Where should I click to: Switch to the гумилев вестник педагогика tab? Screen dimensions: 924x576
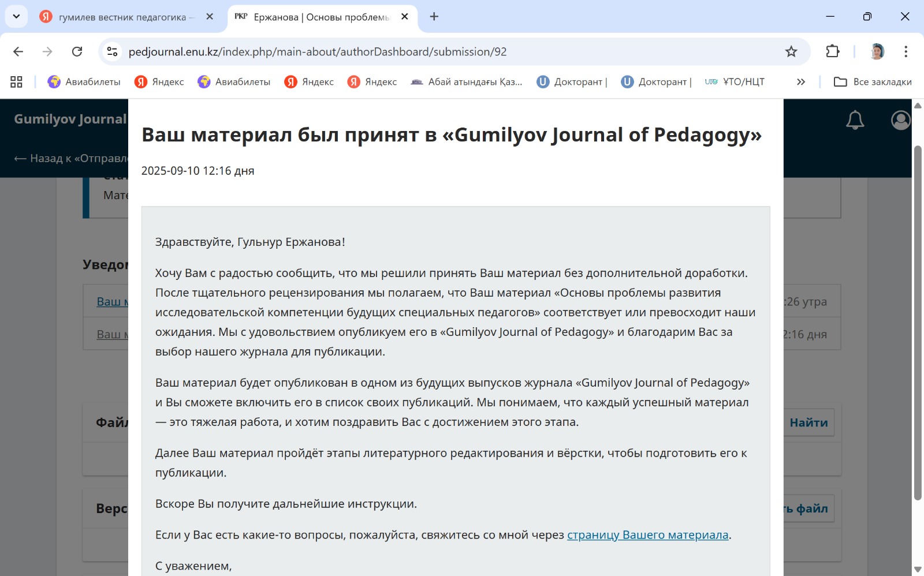[121, 17]
